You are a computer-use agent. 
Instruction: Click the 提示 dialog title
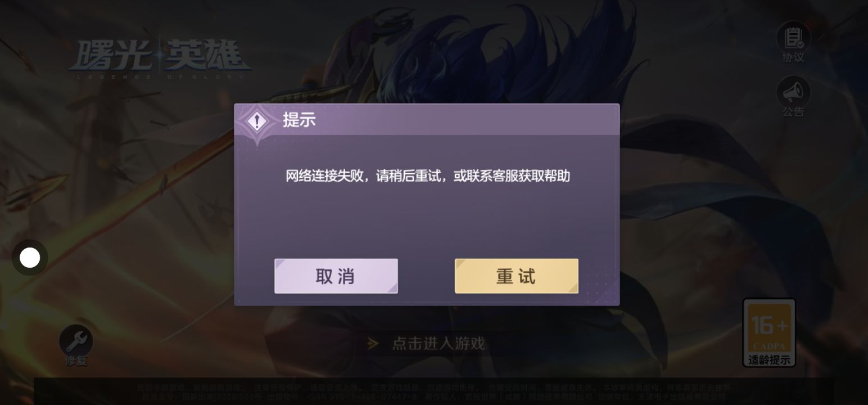pyautogui.click(x=299, y=120)
